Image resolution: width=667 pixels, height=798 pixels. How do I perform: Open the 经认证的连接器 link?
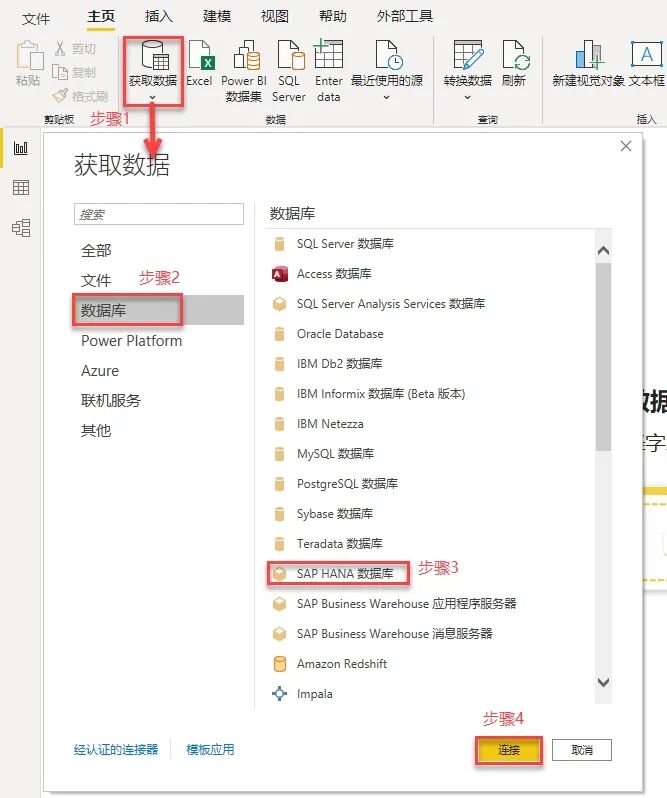point(116,750)
